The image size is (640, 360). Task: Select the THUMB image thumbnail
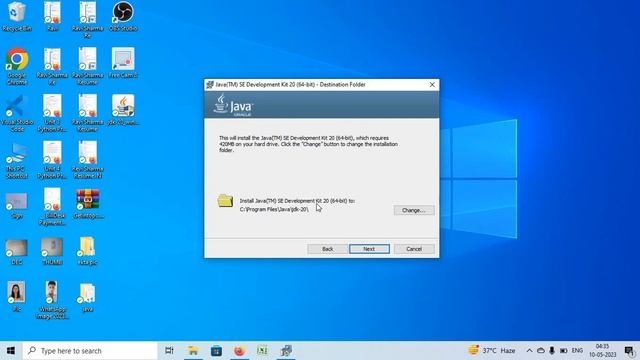pyautogui.click(x=52, y=252)
